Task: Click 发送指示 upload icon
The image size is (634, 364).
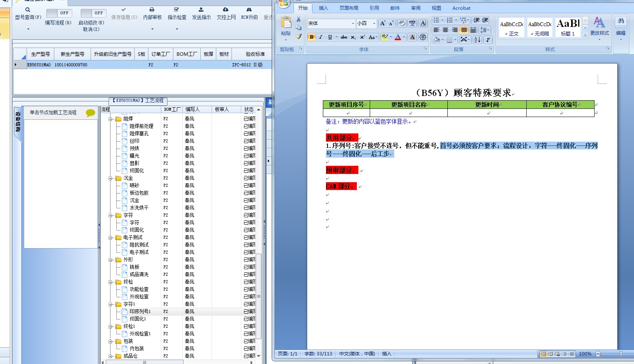Action: (201, 9)
